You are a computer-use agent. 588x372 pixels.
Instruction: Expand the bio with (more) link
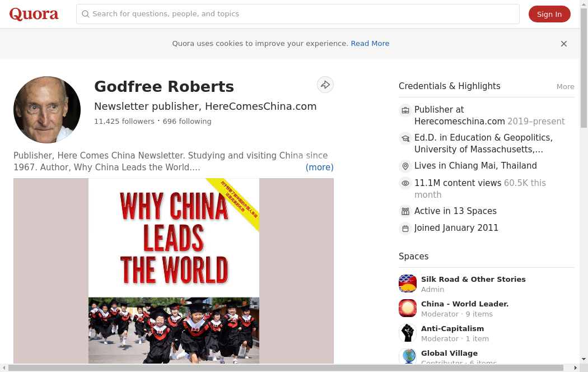click(319, 167)
